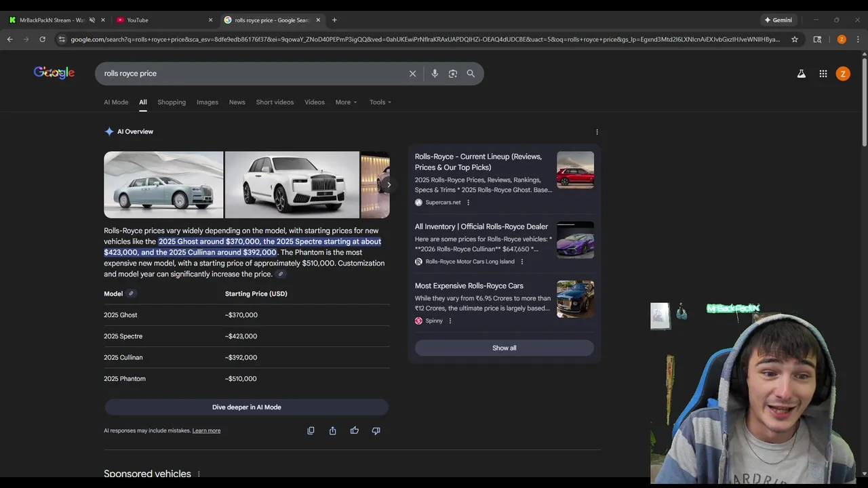Click Dive deeper in AI Mode
This screenshot has height=488, width=868.
coord(246,407)
